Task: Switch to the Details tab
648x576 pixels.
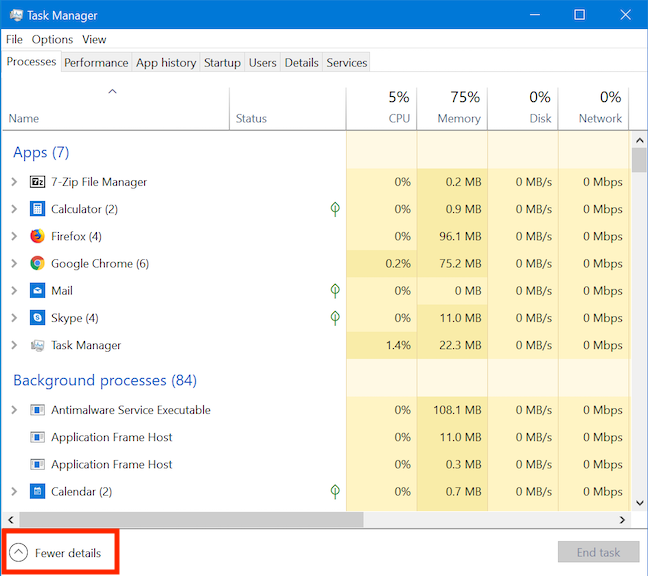Action: click(x=301, y=62)
